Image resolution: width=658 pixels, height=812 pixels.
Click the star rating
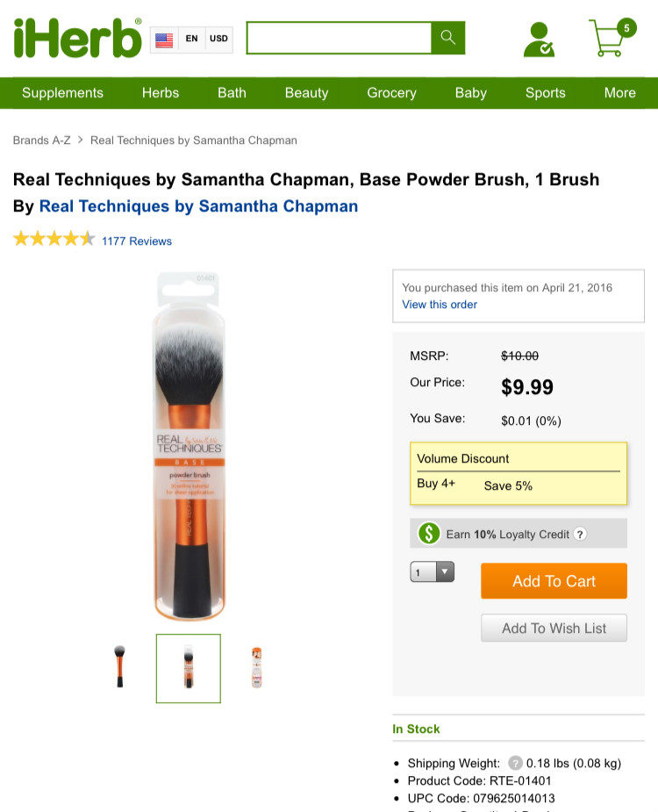pos(54,239)
